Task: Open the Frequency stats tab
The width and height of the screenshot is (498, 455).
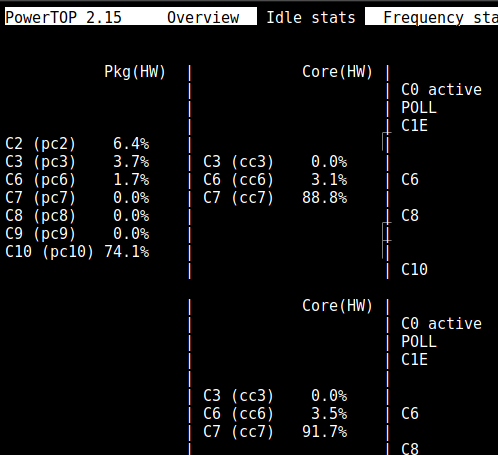Action: click(440, 17)
